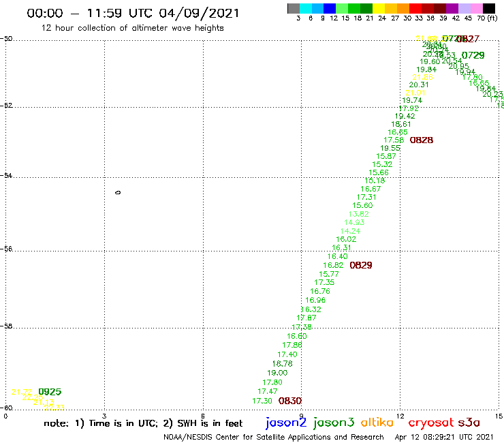Click the cyan swatch in the wave height legend

click(x=305, y=8)
